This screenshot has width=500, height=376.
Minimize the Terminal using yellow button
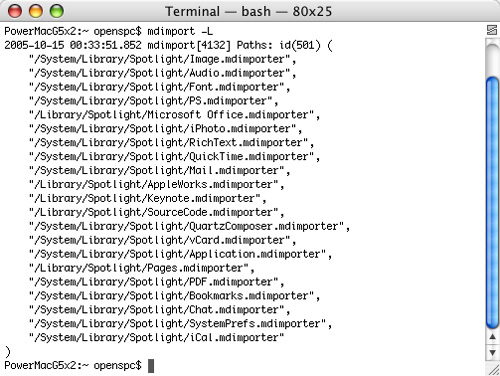coord(36,11)
